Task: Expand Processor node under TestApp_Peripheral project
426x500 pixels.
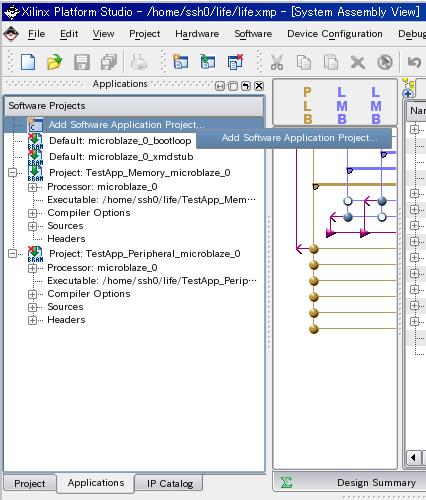Action: 32,268
